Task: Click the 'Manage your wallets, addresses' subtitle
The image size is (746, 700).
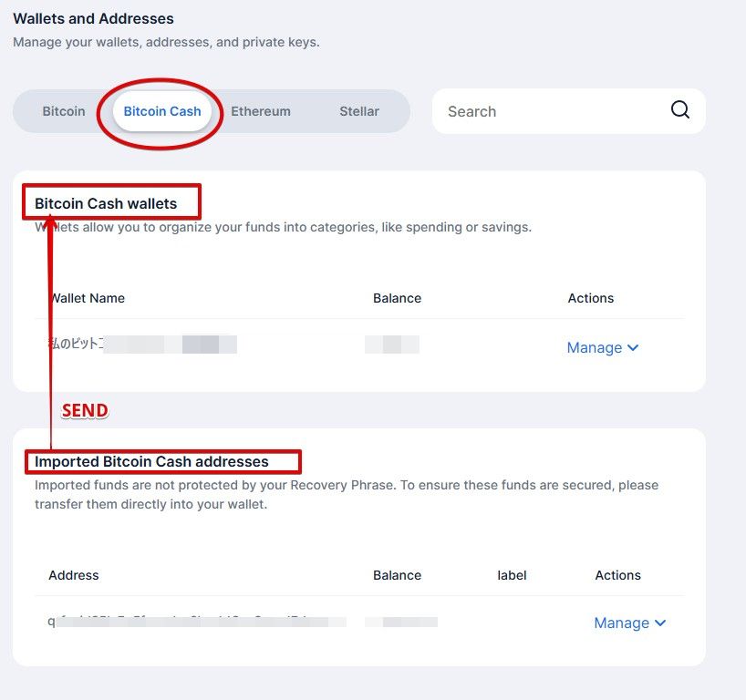Action: point(166,42)
